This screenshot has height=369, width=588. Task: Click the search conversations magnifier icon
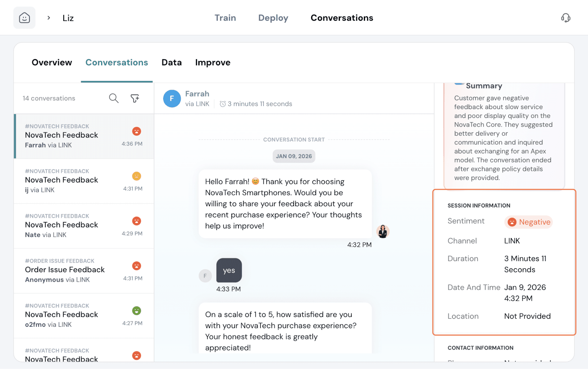pyautogui.click(x=114, y=98)
